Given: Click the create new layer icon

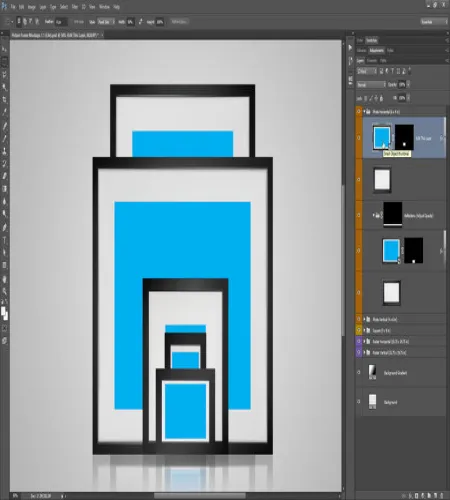Looking at the screenshot, I should click(436, 496).
